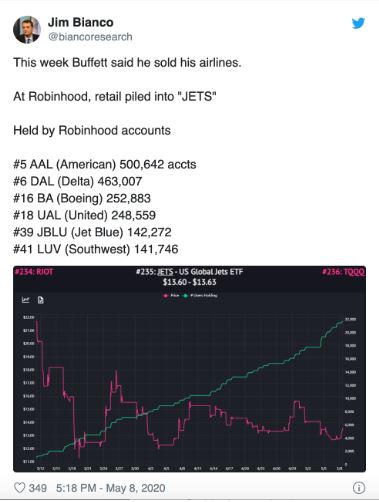Go to next stock #236: TQQQ
The width and height of the screenshot is (379, 502).
343,272
